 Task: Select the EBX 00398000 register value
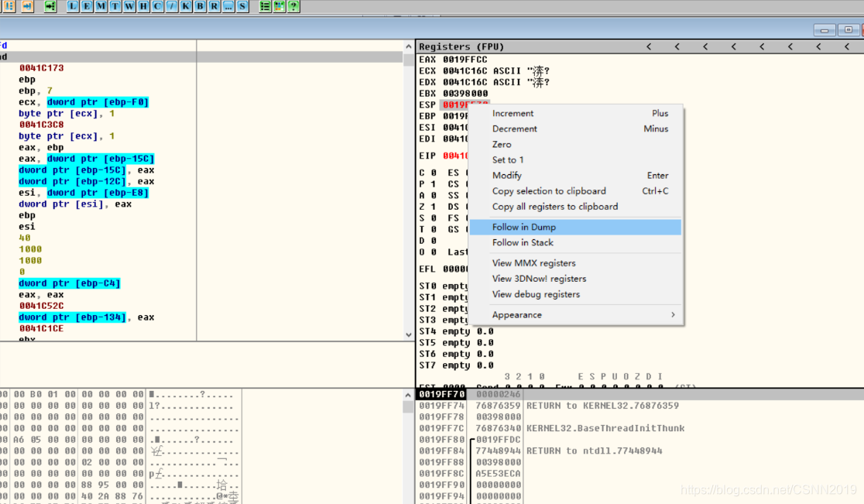point(465,94)
